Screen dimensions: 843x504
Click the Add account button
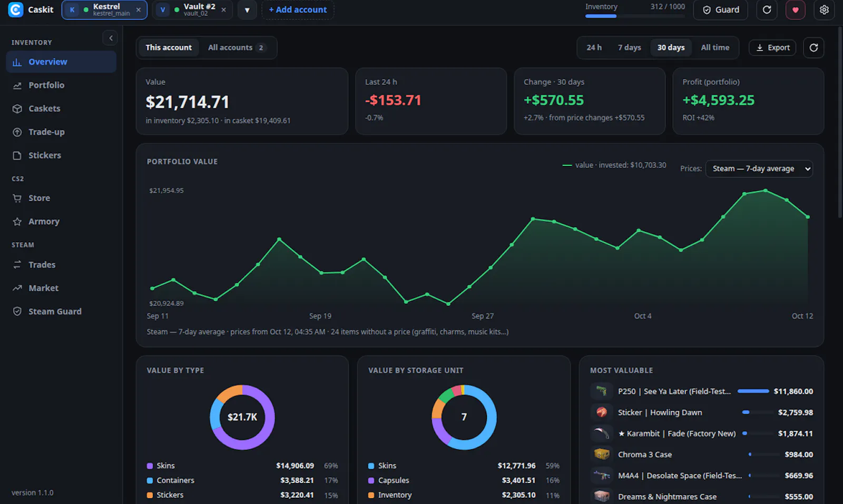(298, 9)
